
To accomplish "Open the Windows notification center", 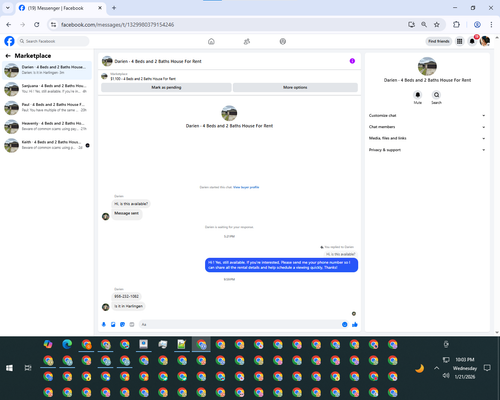I will pyautogui.click(x=487, y=368).
